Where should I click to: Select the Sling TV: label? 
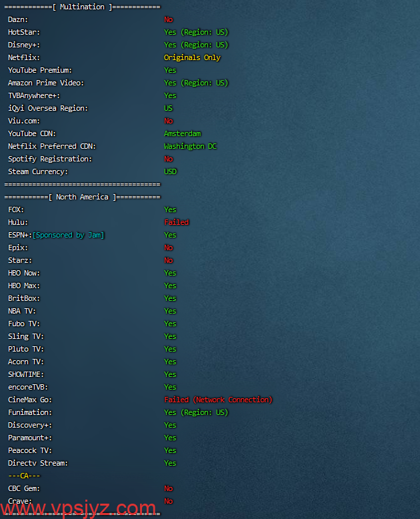click(26, 337)
